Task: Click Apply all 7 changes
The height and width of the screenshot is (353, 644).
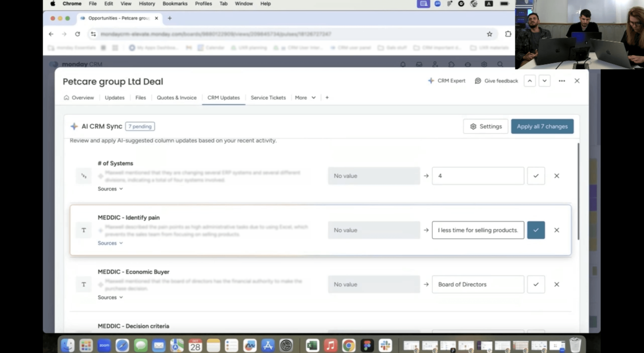Action: [542, 126]
